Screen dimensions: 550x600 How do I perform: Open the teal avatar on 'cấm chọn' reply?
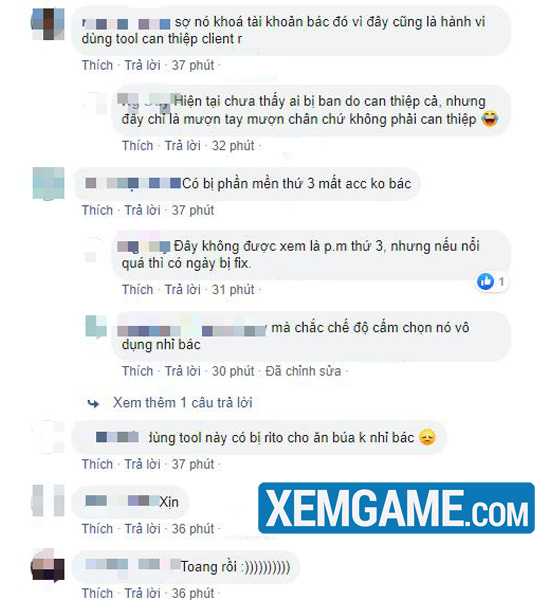pos(96,326)
